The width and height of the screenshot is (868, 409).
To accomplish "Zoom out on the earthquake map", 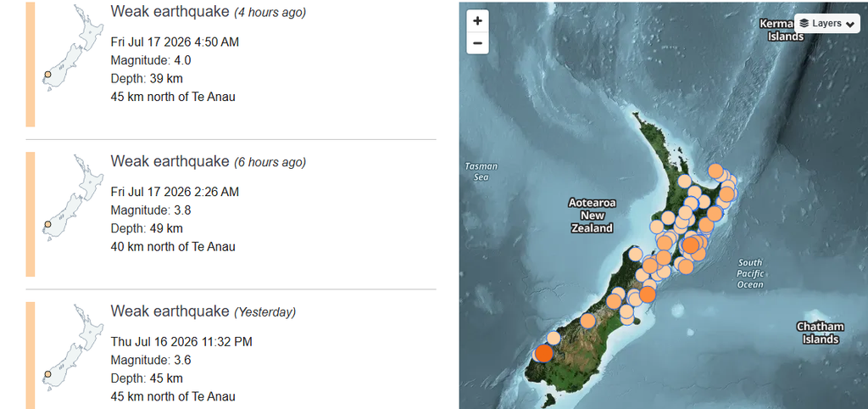I will [478, 42].
